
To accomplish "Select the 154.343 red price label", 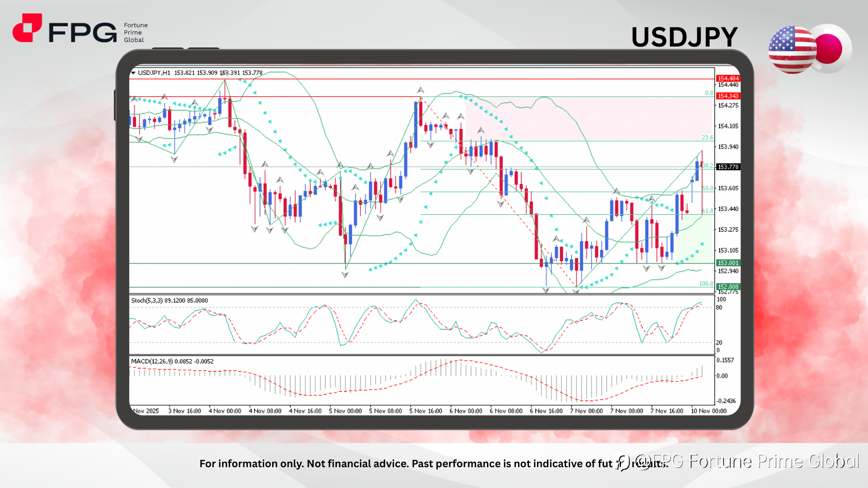I will [728, 96].
